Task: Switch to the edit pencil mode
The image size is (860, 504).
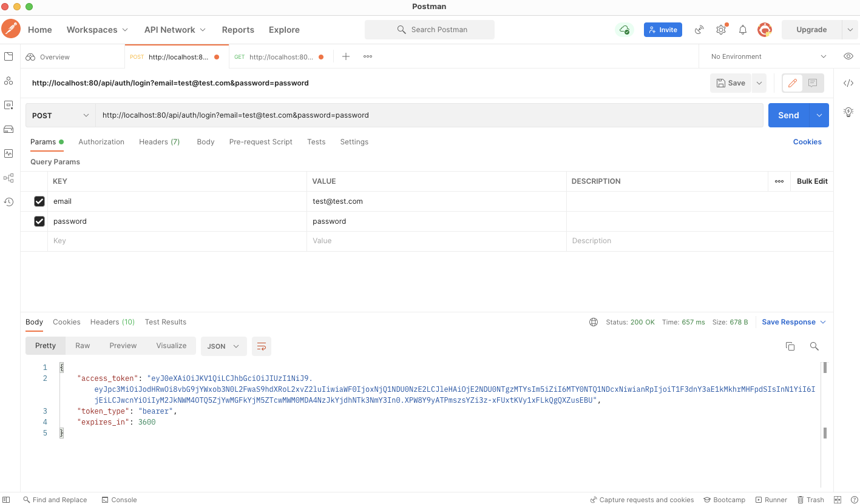Action: click(x=792, y=83)
